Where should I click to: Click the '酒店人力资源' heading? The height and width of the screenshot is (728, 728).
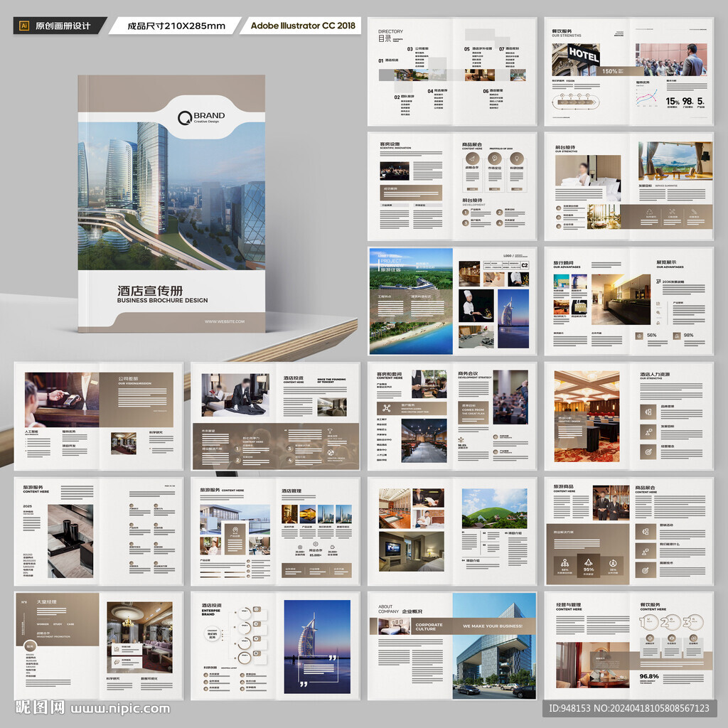point(655,374)
